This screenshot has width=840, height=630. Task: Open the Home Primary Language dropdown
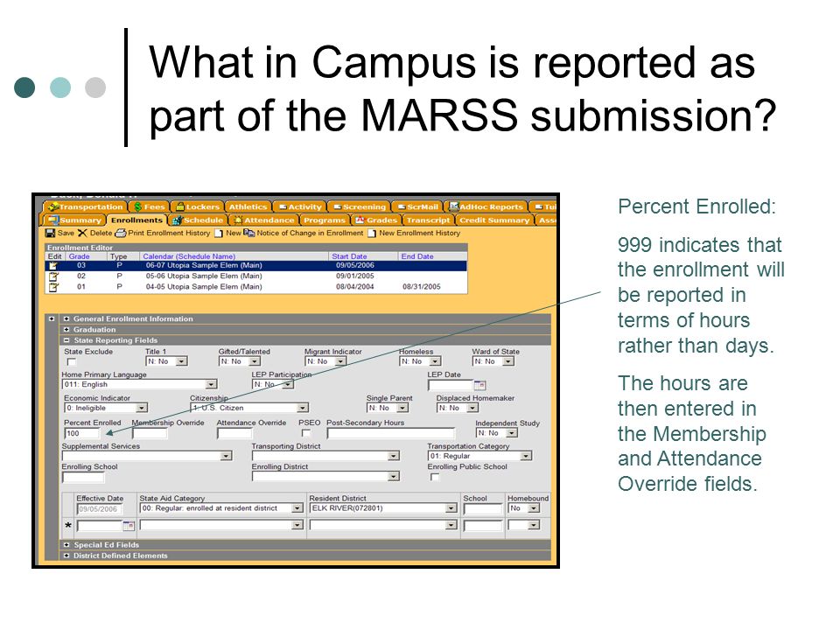(x=211, y=385)
